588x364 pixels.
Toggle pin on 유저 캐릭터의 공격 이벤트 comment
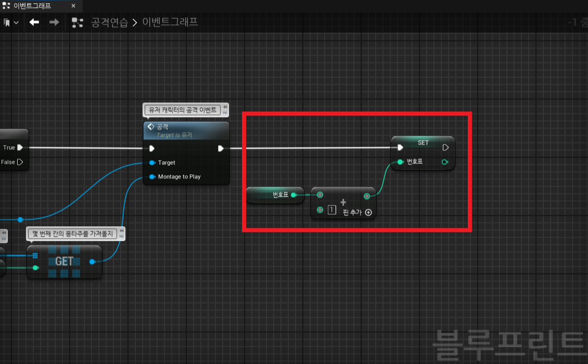click(225, 107)
